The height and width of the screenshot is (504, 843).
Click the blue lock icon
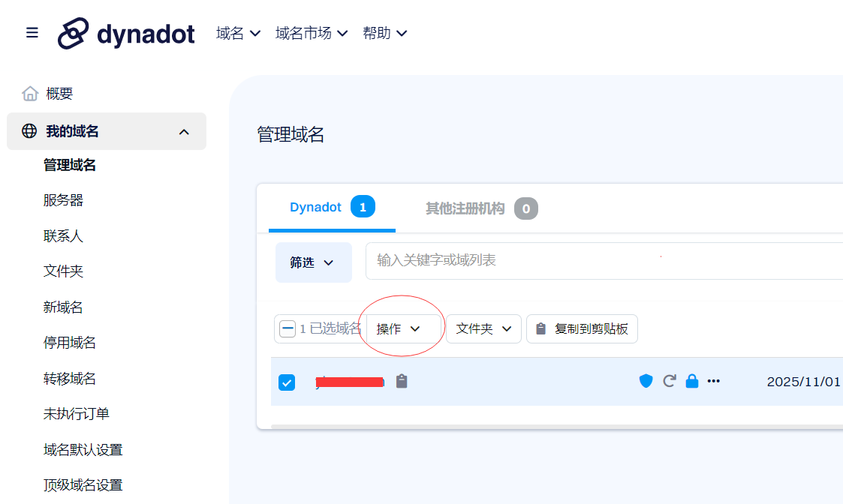692,381
